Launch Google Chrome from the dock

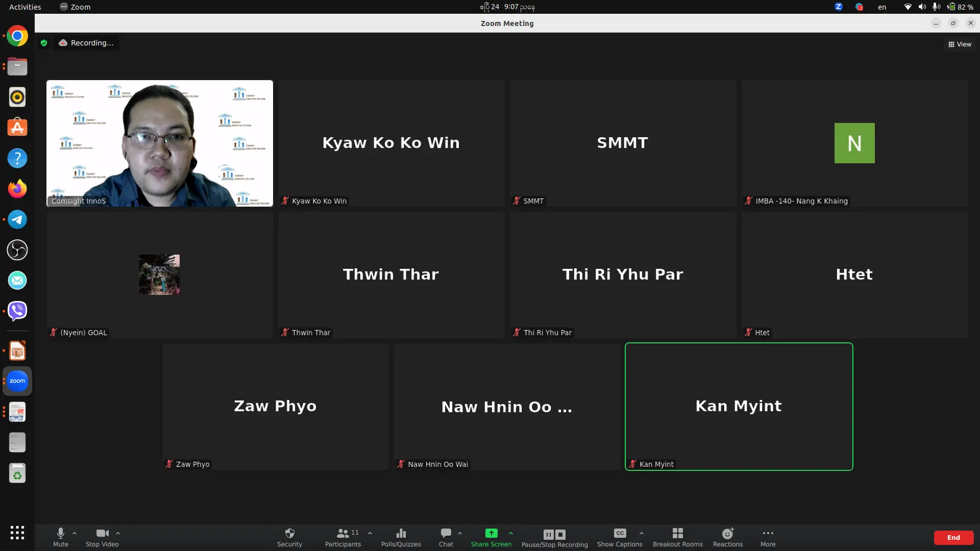(x=17, y=36)
